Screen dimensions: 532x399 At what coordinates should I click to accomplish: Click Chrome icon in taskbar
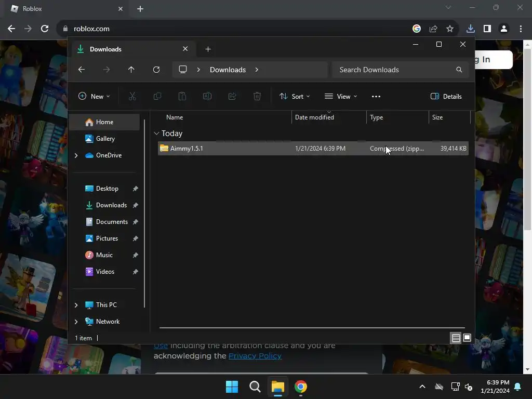301,387
